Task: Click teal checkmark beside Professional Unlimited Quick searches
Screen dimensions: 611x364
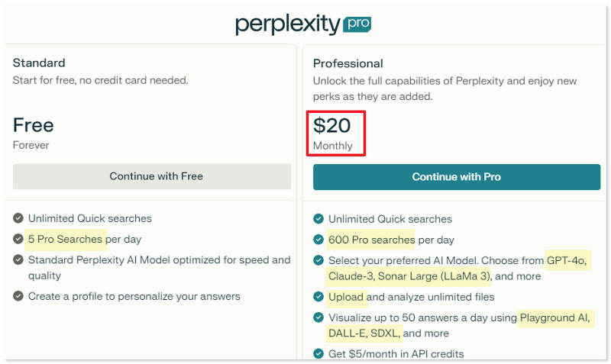Action: tap(318, 219)
